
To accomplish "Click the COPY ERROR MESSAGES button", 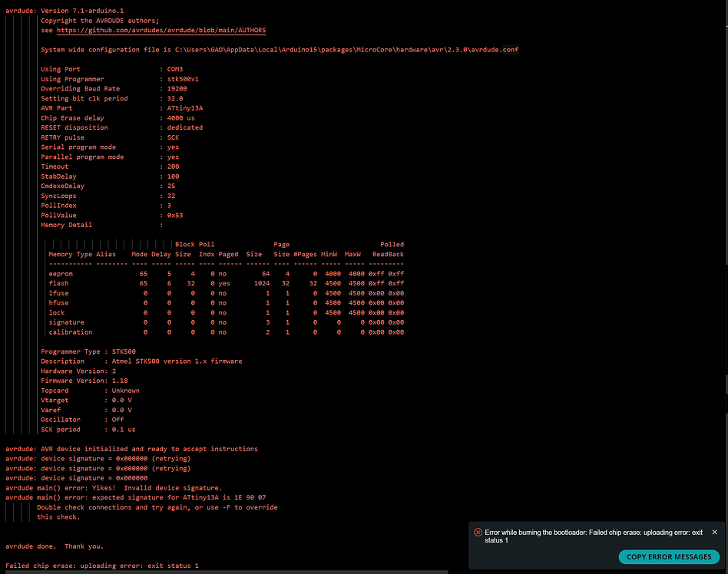I will coord(669,557).
